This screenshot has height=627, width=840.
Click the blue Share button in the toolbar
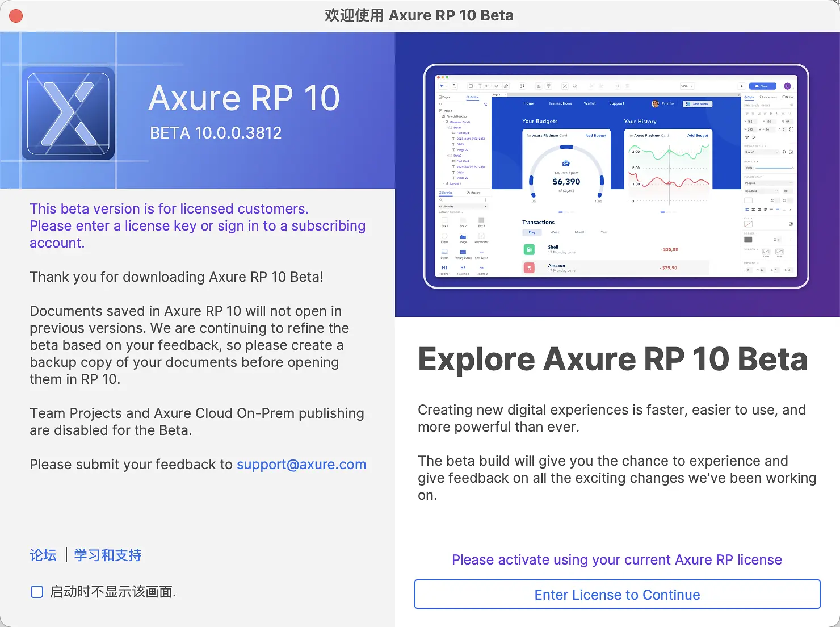click(763, 86)
